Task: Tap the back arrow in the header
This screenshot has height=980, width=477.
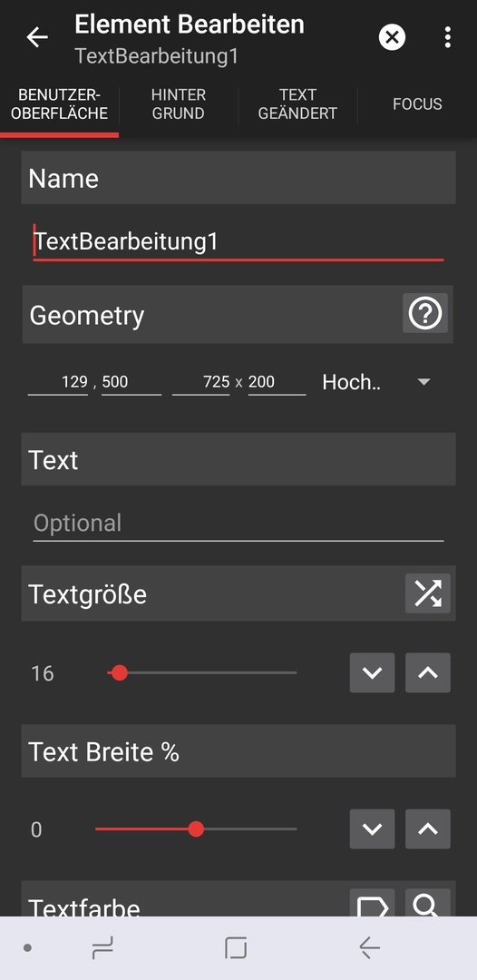Action: tap(37, 37)
